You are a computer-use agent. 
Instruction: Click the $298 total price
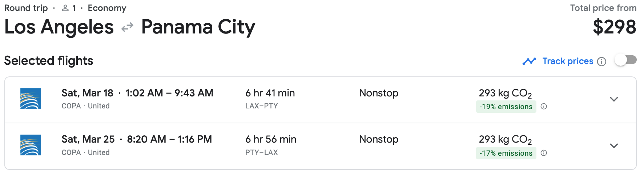[x=614, y=27]
